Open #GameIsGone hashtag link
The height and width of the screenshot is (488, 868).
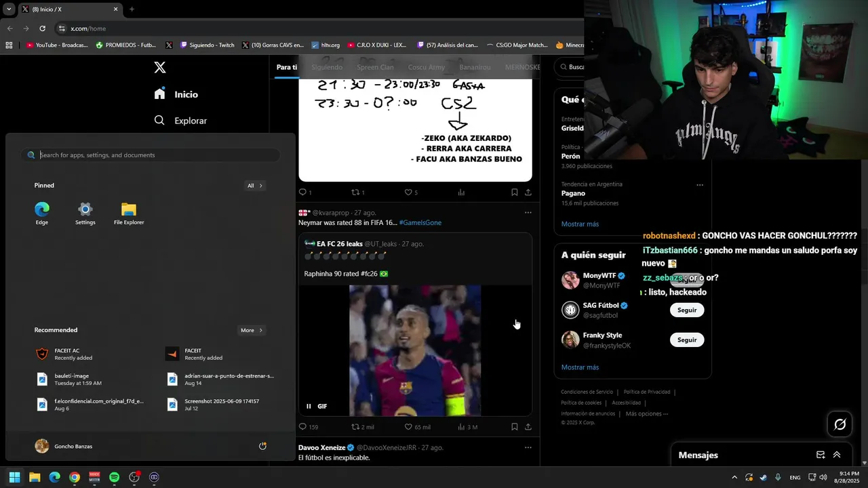(420, 222)
